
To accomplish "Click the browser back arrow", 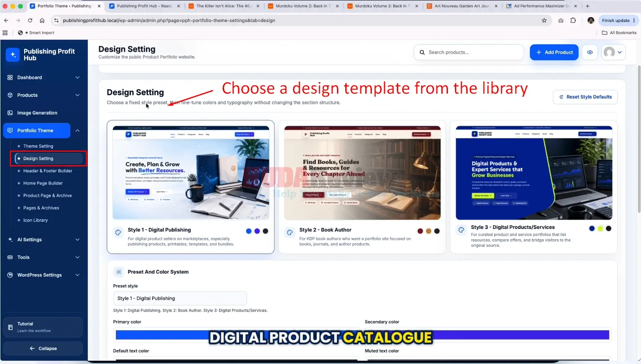I will pyautogui.click(x=6, y=20).
